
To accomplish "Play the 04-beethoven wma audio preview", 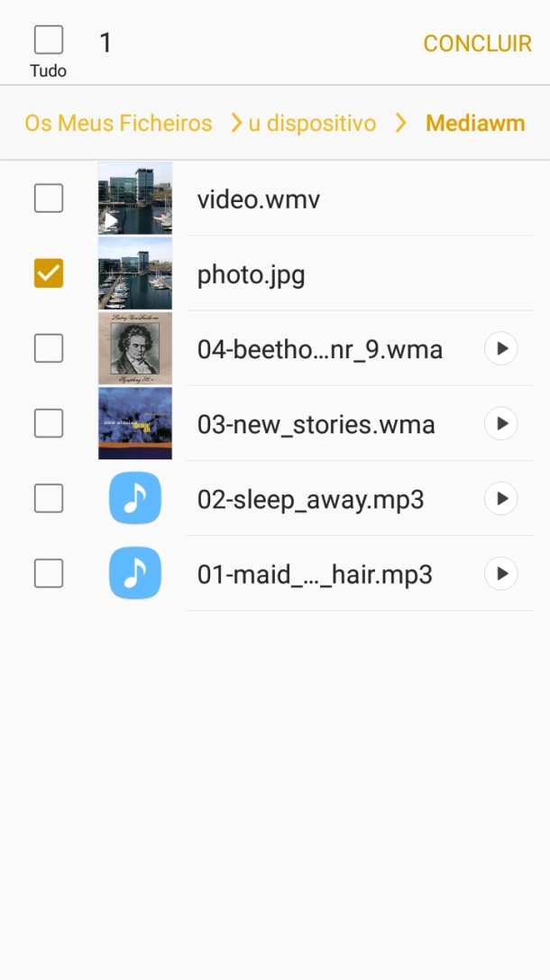I will point(501,348).
